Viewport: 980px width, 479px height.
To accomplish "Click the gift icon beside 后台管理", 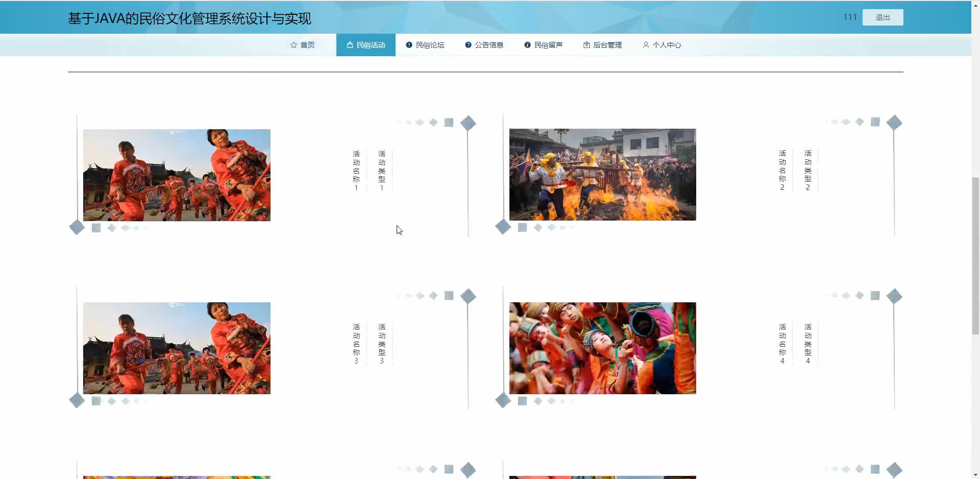I will (x=586, y=45).
